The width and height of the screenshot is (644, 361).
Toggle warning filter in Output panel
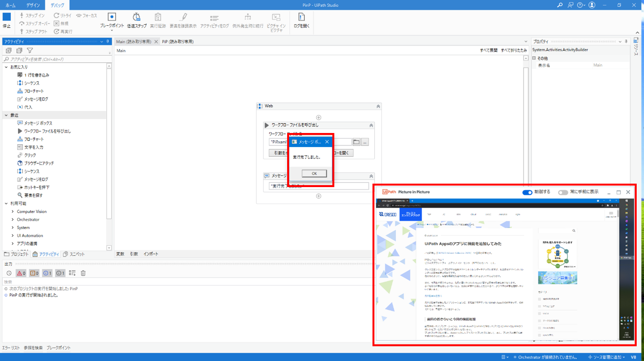point(34,273)
